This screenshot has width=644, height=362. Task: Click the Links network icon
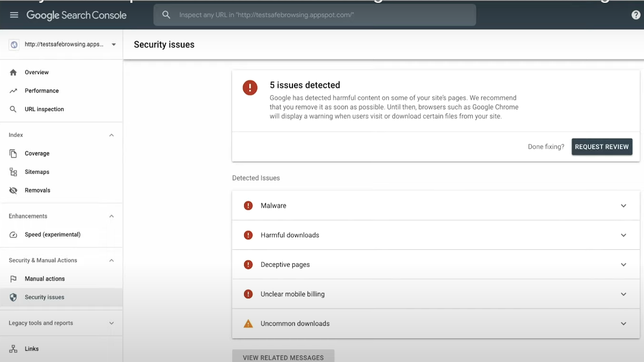[13, 349]
